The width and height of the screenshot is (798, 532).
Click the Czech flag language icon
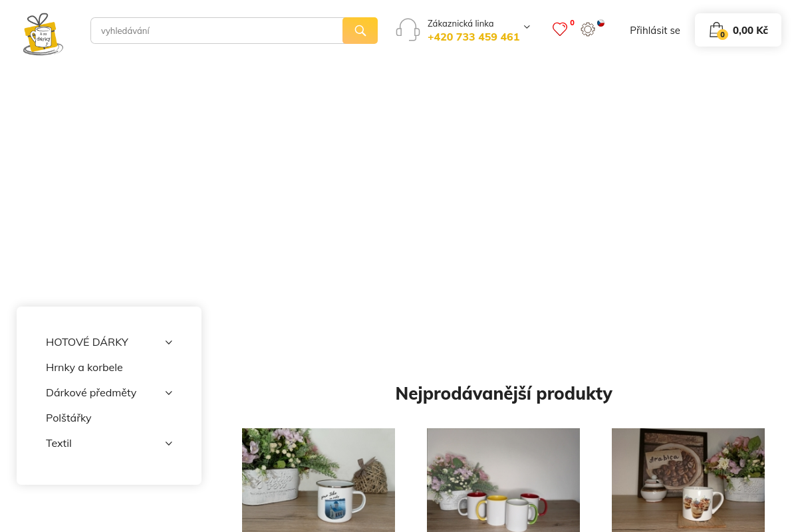coord(601,23)
